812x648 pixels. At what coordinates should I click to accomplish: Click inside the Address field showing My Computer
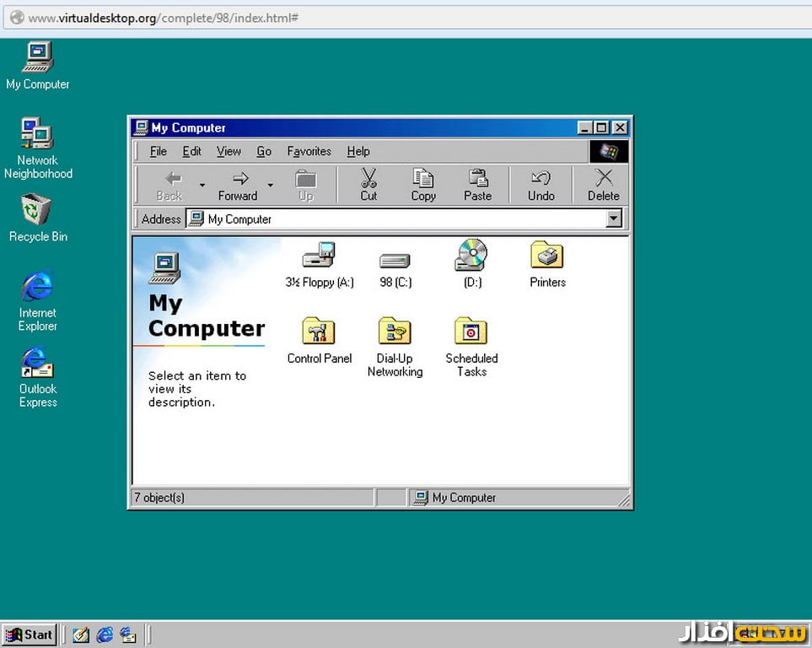click(x=396, y=219)
